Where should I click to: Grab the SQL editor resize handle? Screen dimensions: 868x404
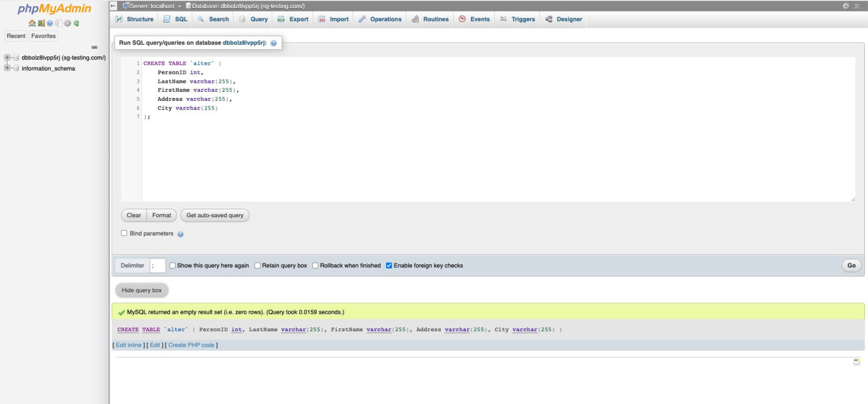point(852,198)
